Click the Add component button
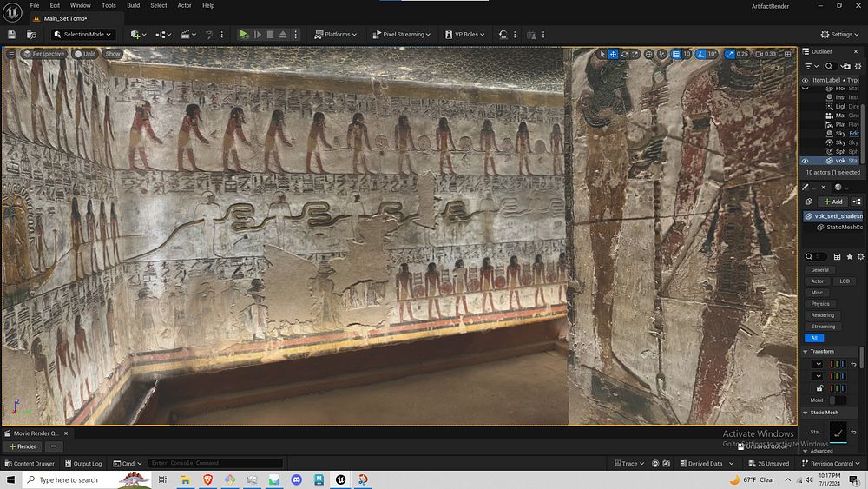Screen dimensions: 868x489 [x=832, y=202]
